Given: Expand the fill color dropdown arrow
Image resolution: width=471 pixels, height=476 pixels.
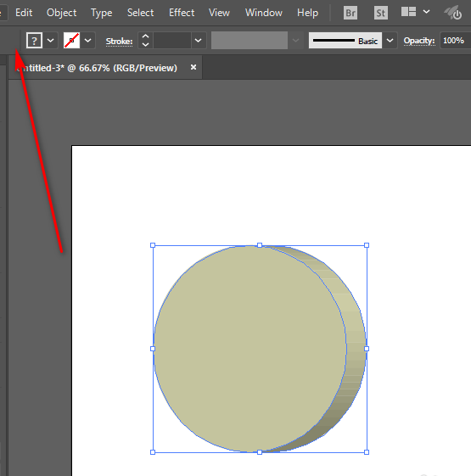Looking at the screenshot, I should 50,41.
